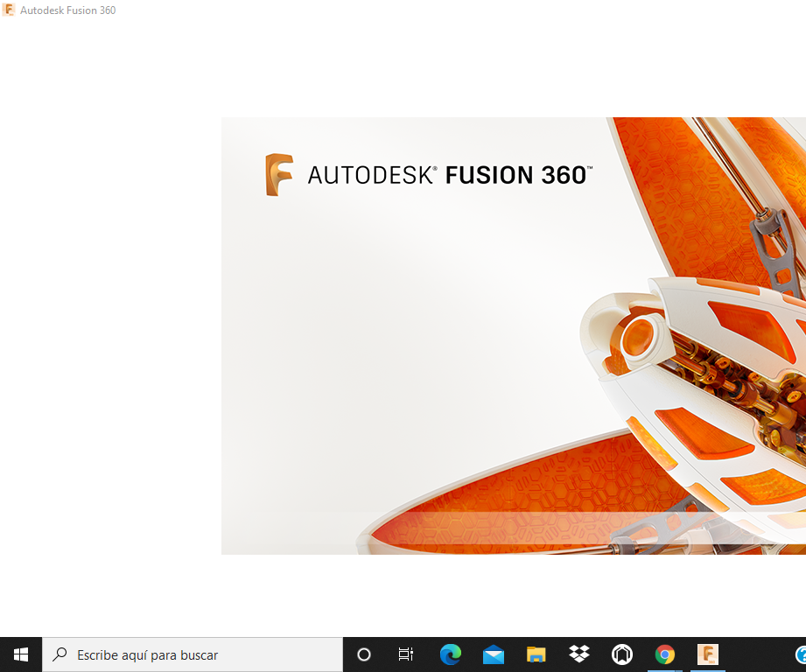Click the white hexagon app icon beside Dropbox

621,654
